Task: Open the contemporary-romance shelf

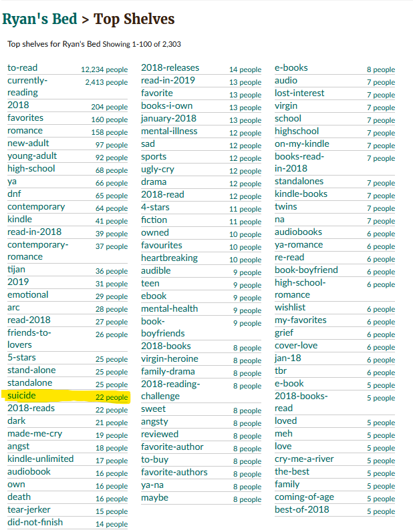Action: point(38,251)
